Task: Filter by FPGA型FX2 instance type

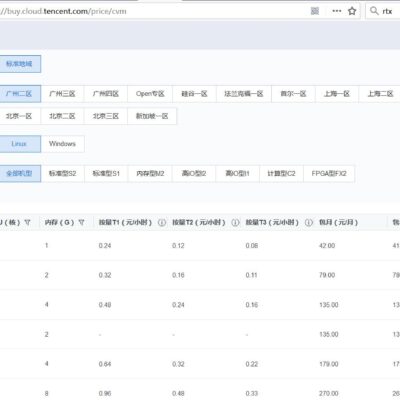Action: pyautogui.click(x=329, y=173)
